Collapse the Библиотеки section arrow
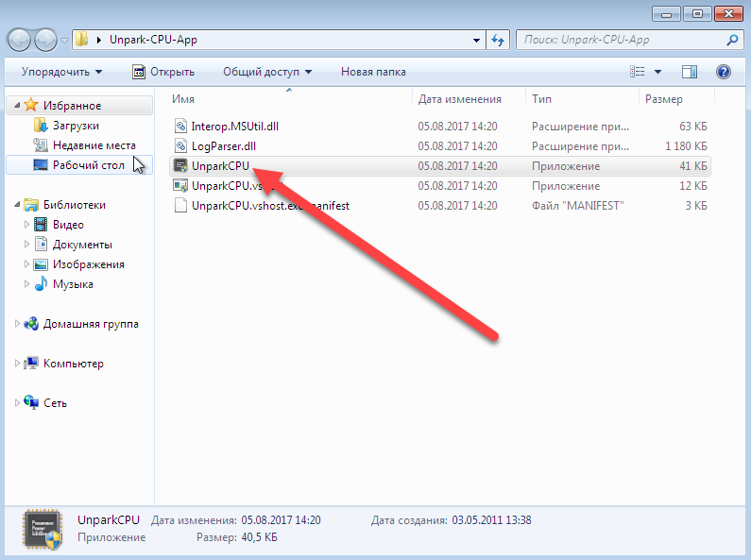 (x=17, y=204)
